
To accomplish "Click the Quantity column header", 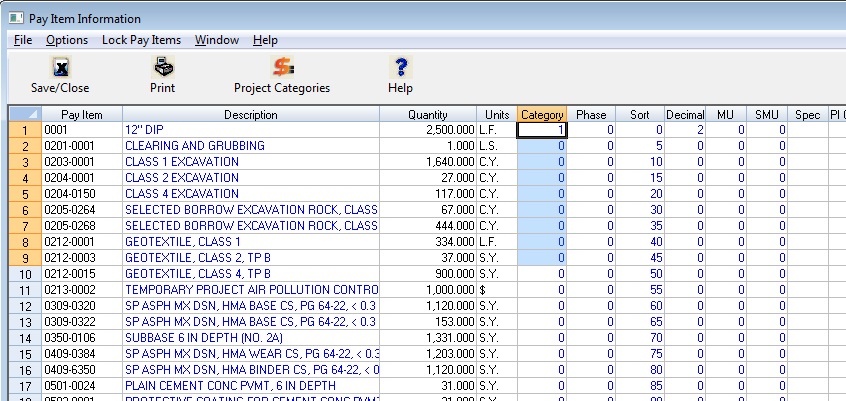I will coord(428,114).
